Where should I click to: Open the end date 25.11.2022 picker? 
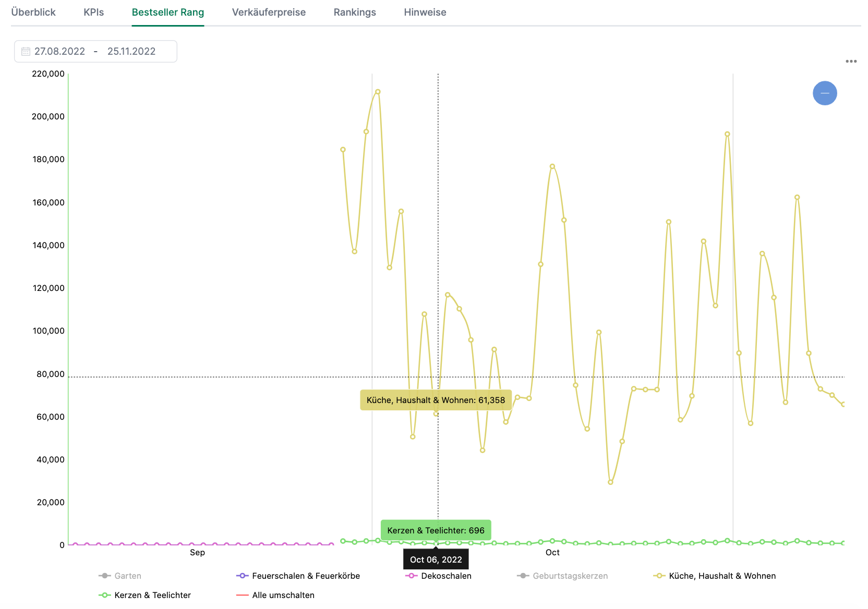pos(131,51)
